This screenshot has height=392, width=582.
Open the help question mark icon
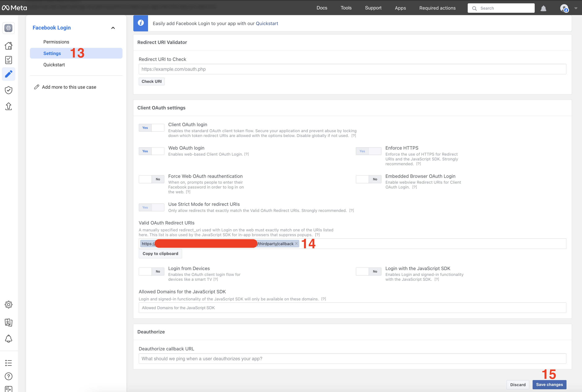pos(9,376)
